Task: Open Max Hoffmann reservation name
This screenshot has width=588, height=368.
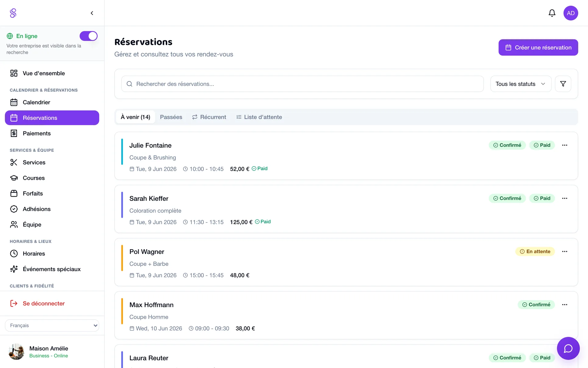Action: 151,305
